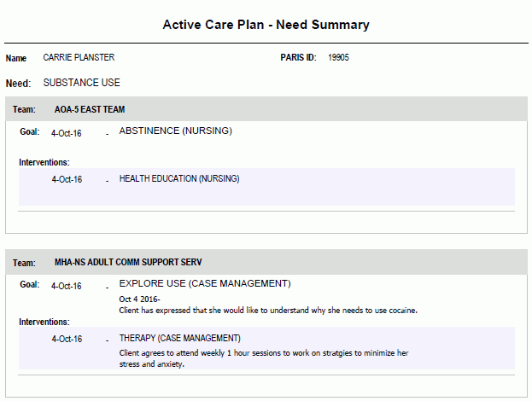Click the 4-Oct-16 date beside EXPLORE USE

click(66, 286)
